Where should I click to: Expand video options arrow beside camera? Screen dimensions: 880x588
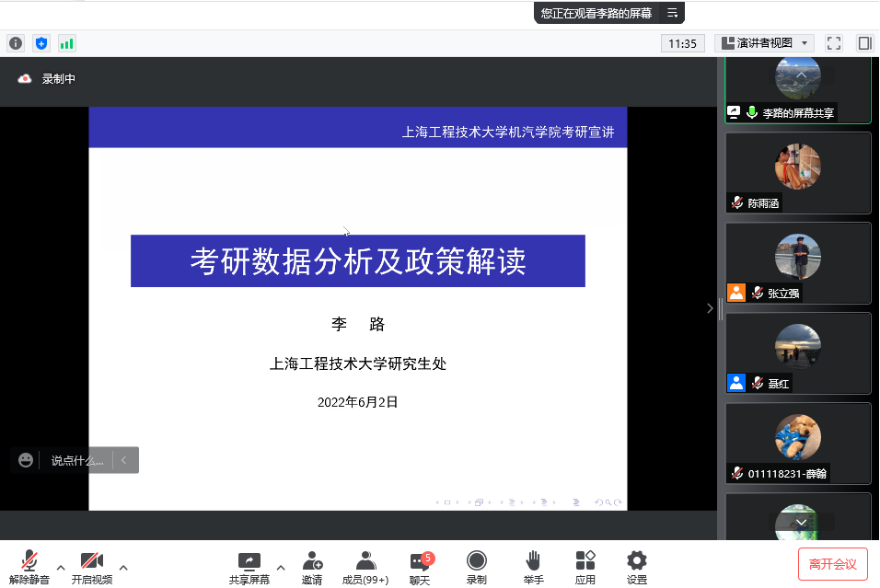(123, 568)
